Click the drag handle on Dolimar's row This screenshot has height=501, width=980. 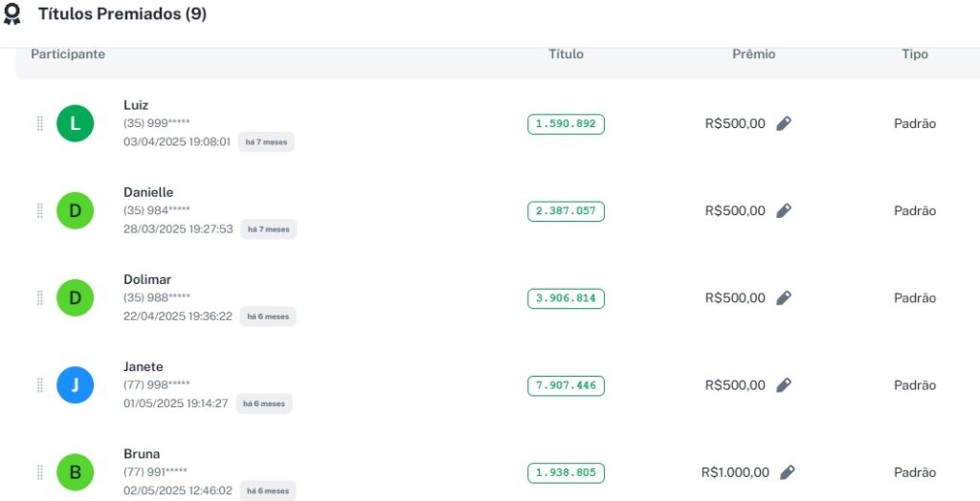click(x=39, y=298)
